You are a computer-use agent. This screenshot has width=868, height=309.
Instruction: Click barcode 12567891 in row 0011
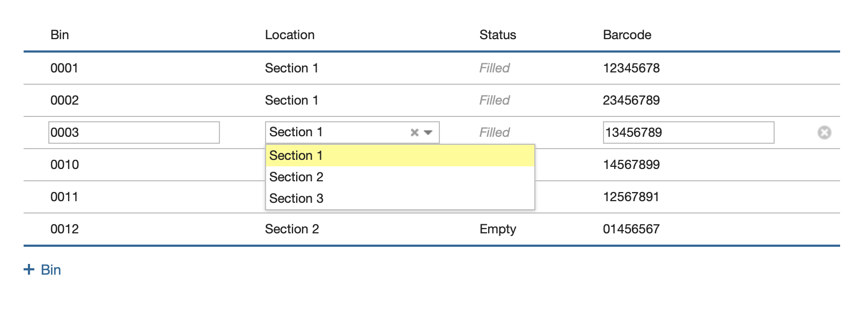click(631, 197)
